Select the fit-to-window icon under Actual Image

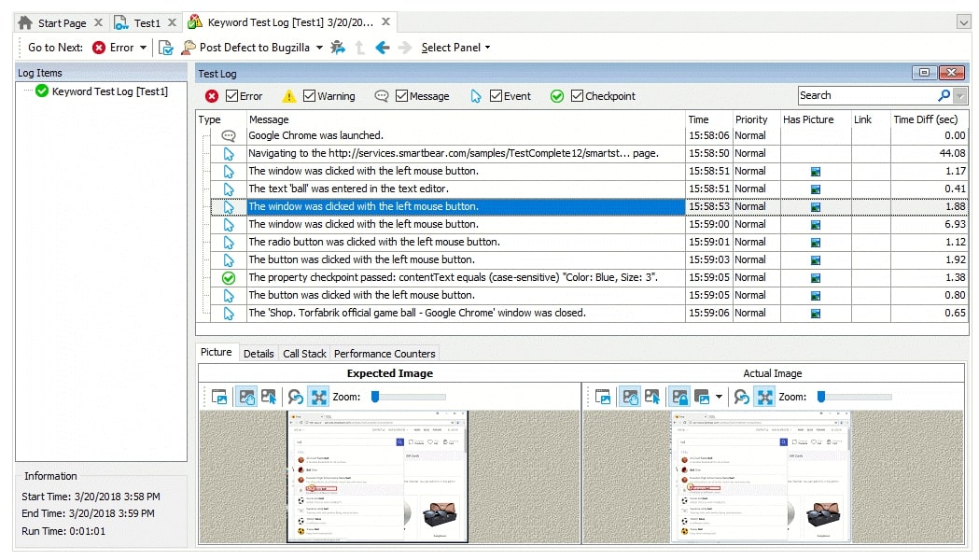click(763, 396)
